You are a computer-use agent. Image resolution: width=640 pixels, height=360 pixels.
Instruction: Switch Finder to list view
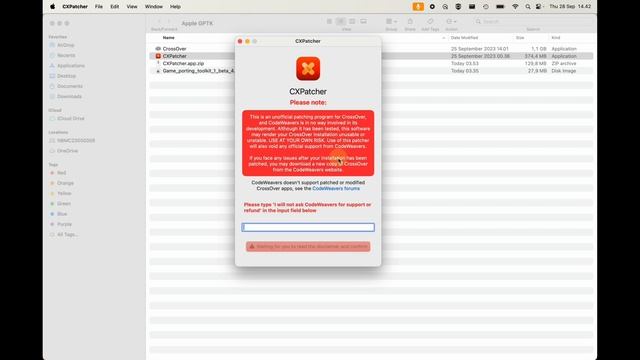pos(340,21)
